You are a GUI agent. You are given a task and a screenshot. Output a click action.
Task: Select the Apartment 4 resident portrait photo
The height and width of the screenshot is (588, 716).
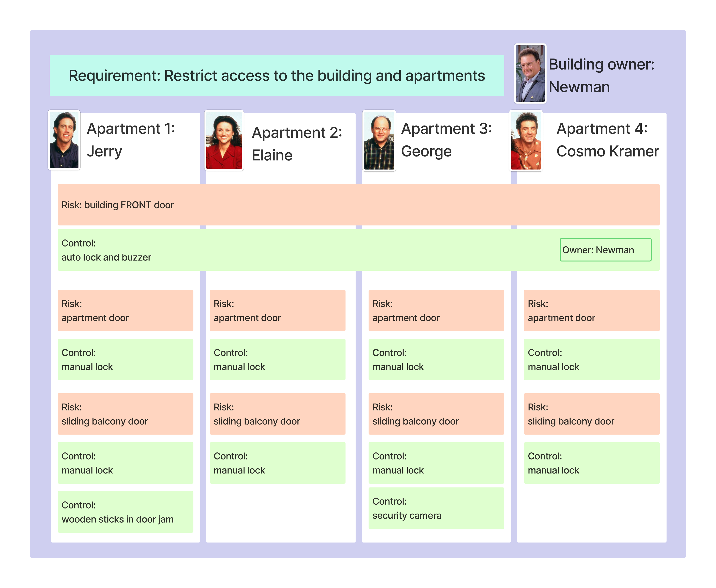tap(526, 140)
